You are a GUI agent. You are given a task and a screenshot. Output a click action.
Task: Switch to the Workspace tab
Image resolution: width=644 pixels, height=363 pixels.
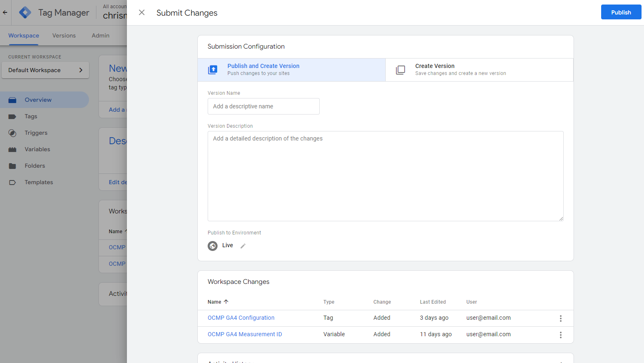[x=23, y=35]
